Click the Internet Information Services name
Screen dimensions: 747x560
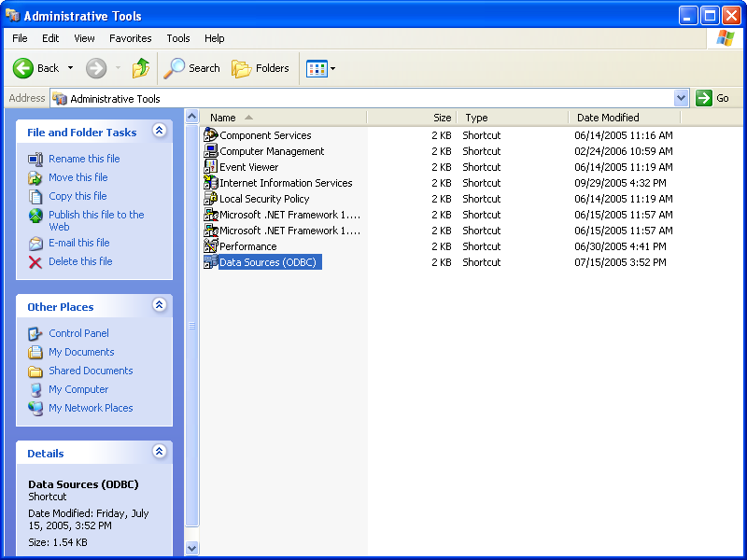286,183
